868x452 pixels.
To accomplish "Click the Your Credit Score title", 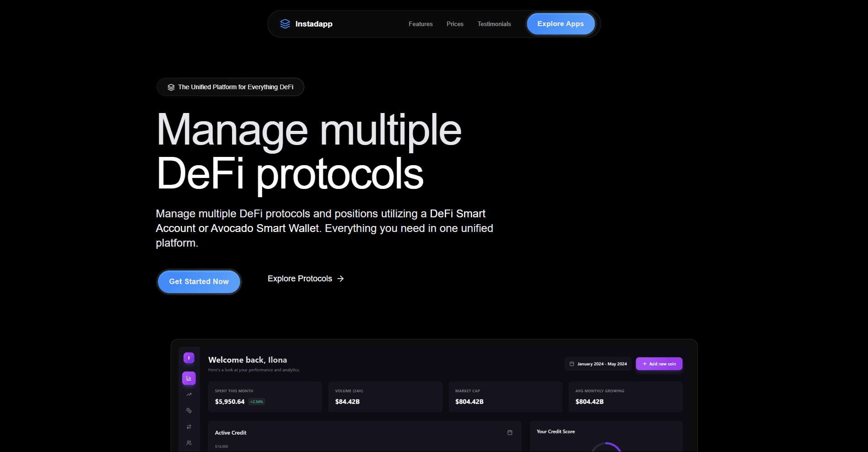I will point(555,431).
